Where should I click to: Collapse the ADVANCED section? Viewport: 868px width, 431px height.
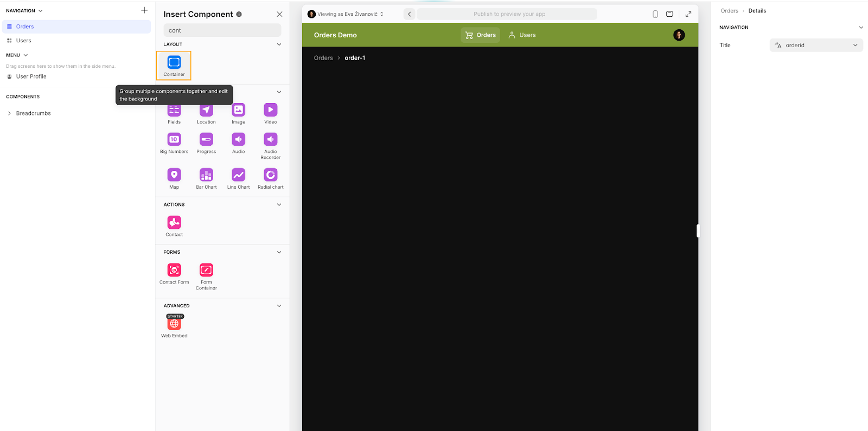(x=279, y=306)
